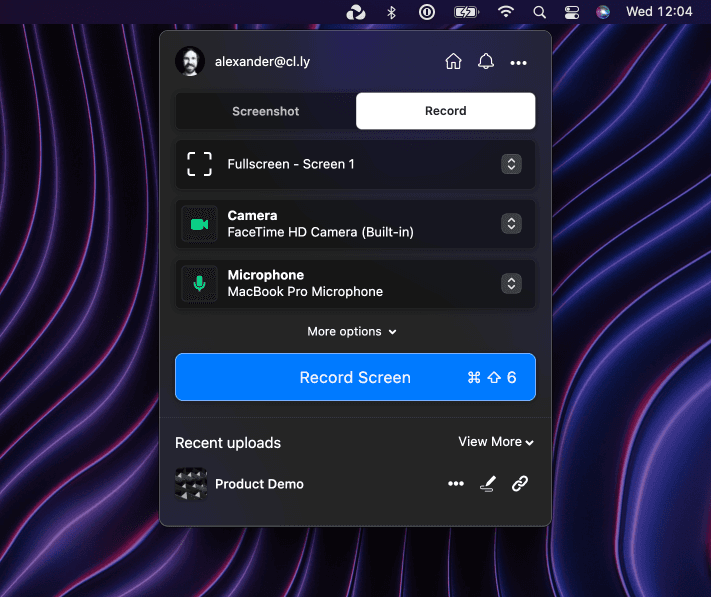Switch to the Screenshot tab
The height and width of the screenshot is (597, 711).
[266, 111]
